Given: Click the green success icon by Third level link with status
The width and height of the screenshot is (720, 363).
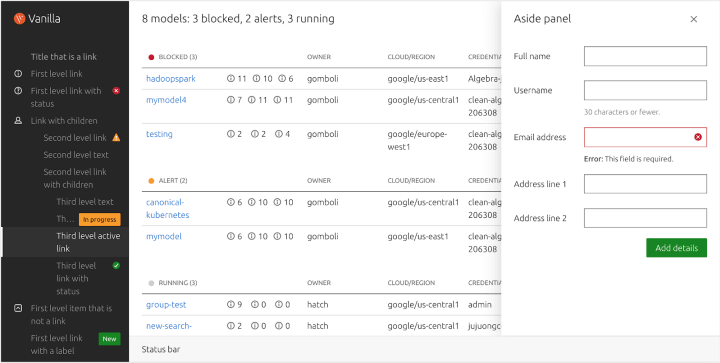Looking at the screenshot, I should point(116,266).
